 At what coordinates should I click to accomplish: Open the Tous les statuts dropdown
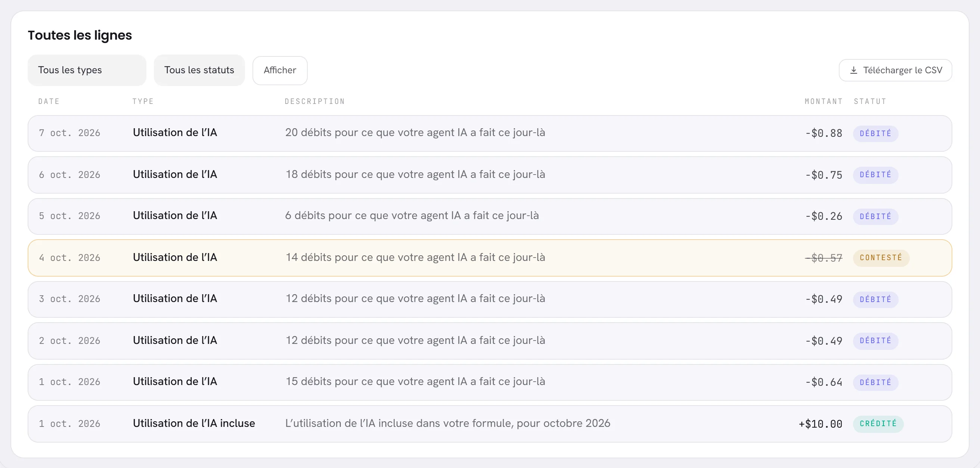[199, 70]
